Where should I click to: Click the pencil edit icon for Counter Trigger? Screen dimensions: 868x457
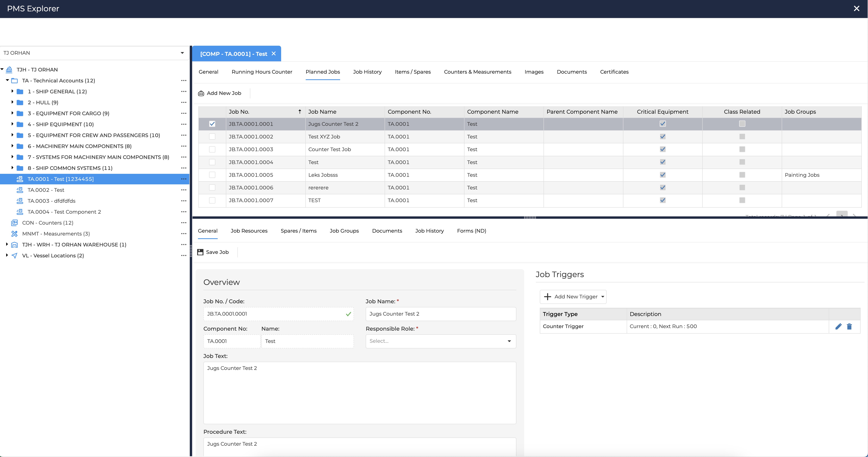click(x=838, y=326)
